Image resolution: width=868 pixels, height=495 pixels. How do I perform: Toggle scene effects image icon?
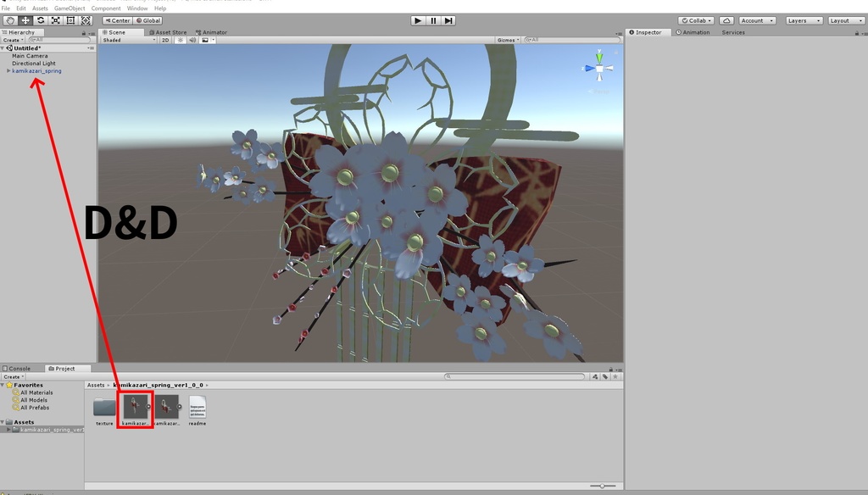[x=205, y=40]
